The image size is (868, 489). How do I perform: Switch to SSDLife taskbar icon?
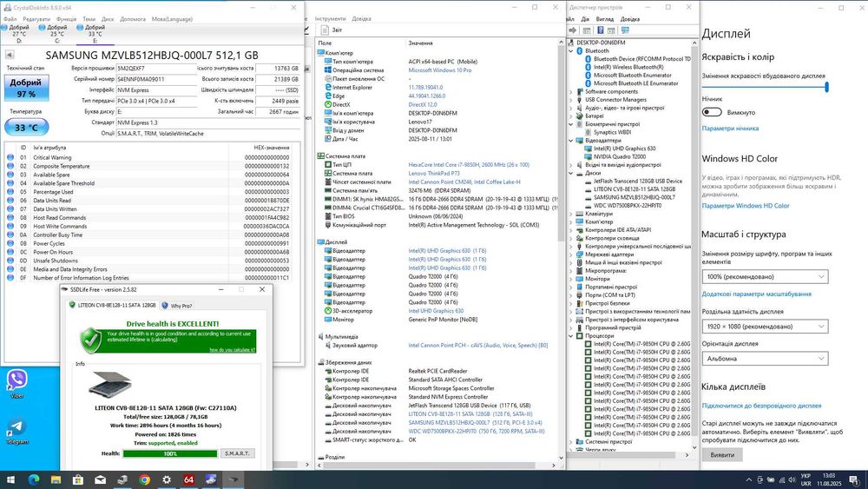(x=233, y=479)
